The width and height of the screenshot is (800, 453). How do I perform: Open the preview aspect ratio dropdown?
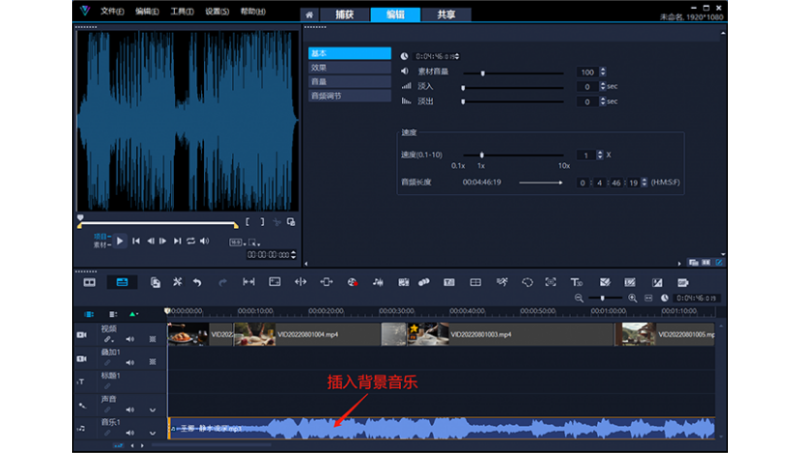click(237, 242)
